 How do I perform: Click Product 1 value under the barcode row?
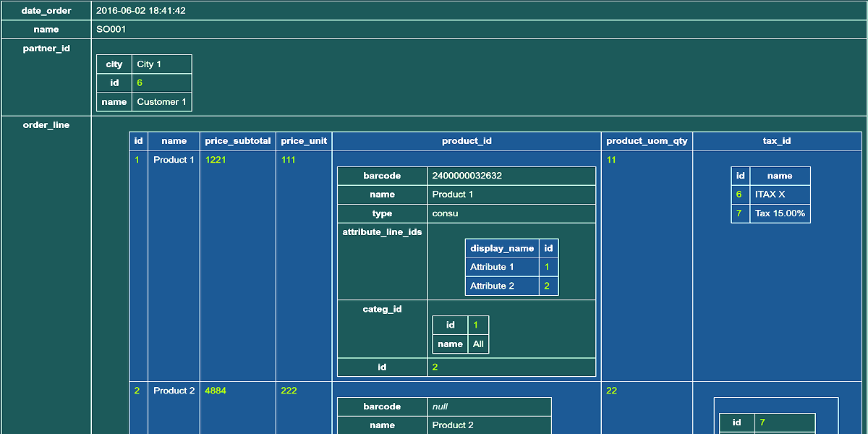click(453, 195)
